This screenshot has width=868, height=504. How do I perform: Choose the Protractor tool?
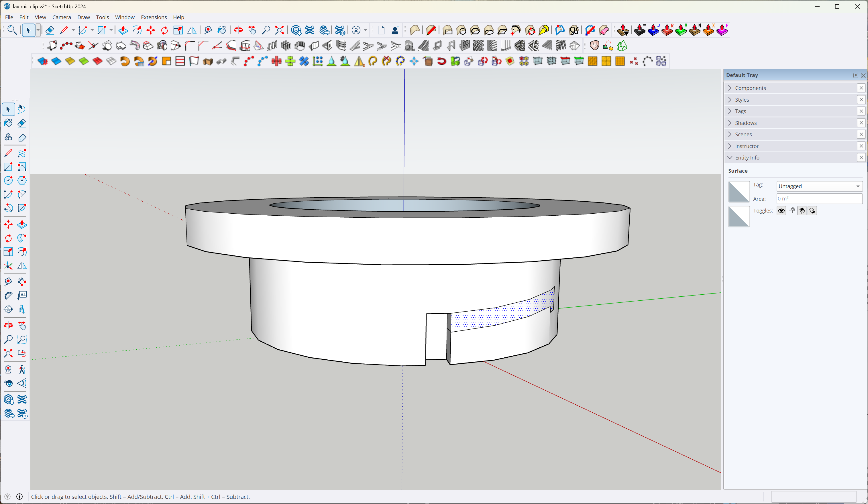pyautogui.click(x=8, y=295)
